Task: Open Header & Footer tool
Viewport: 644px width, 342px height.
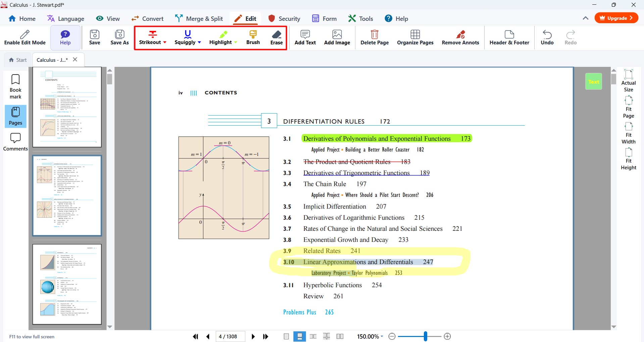Action: tap(509, 37)
